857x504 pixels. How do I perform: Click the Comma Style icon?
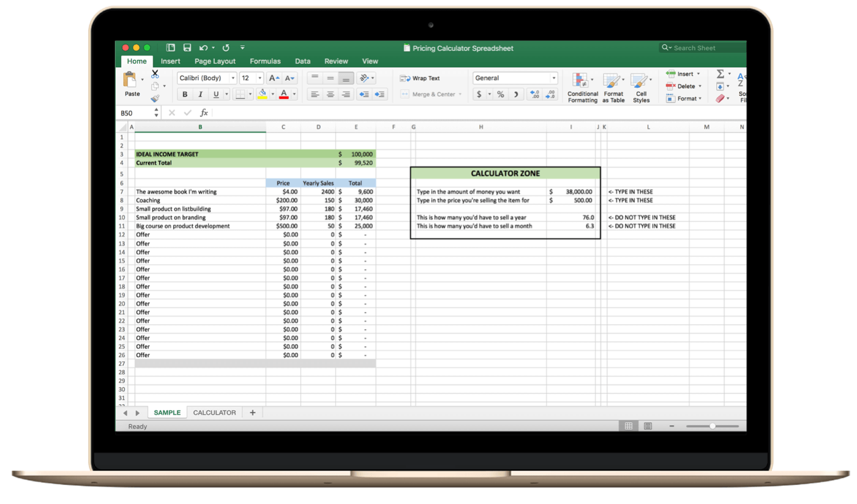click(x=516, y=94)
